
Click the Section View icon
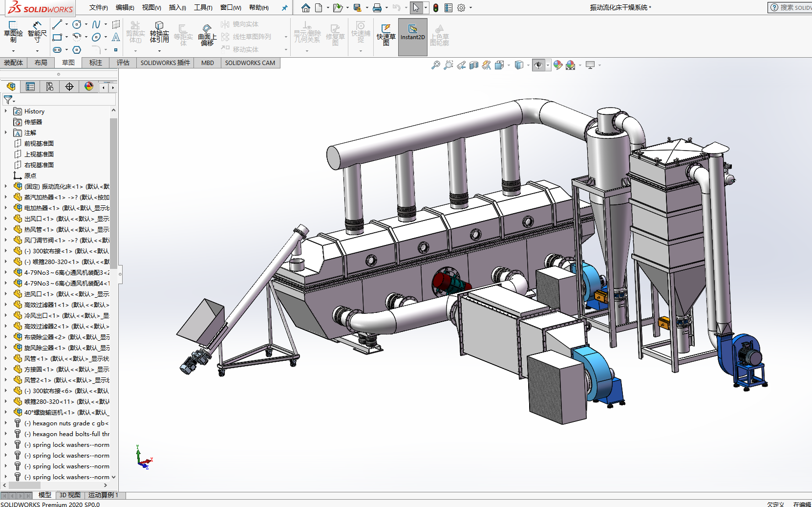(x=474, y=65)
